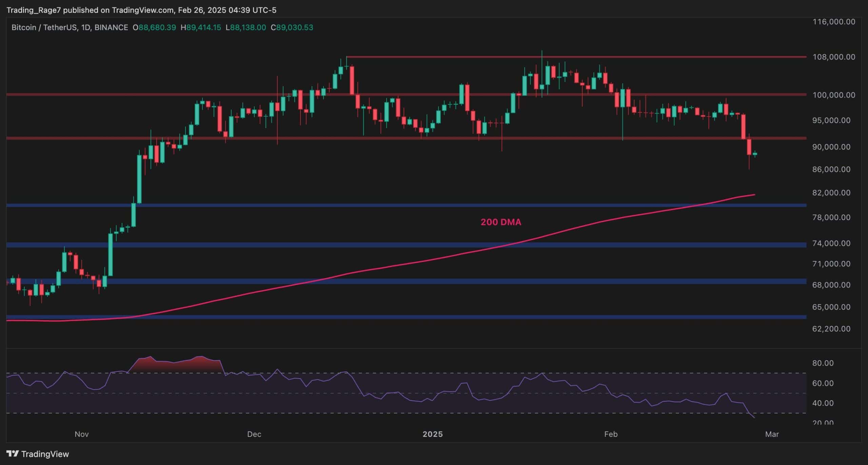
Task: Select the Dec time axis label
Action: [254, 434]
